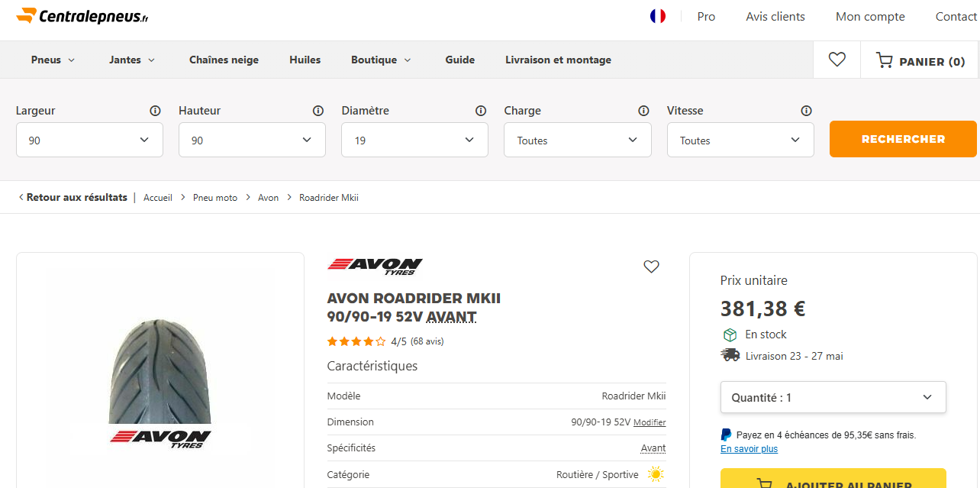980x488 pixels.
Task: Open Mon compte link
Action: click(x=870, y=16)
